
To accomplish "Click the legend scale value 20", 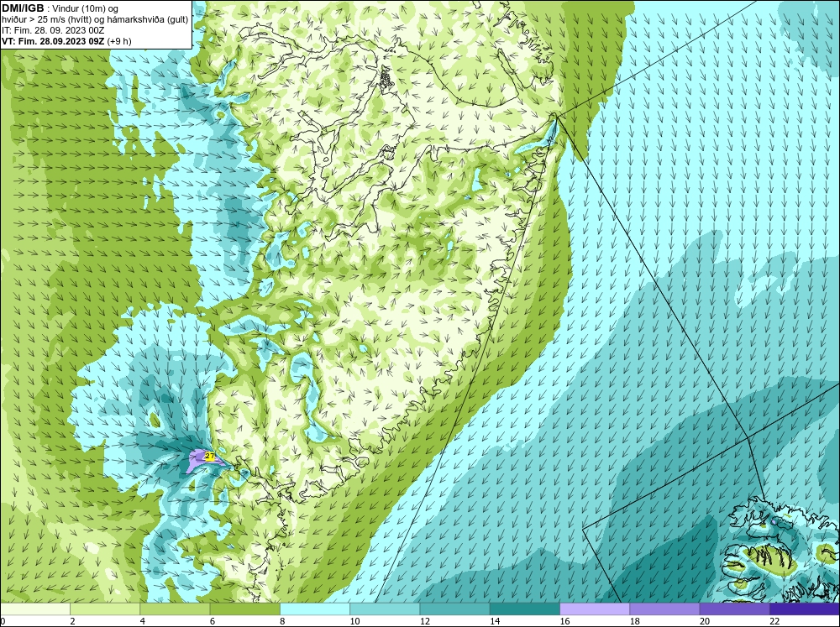I will (x=705, y=621).
